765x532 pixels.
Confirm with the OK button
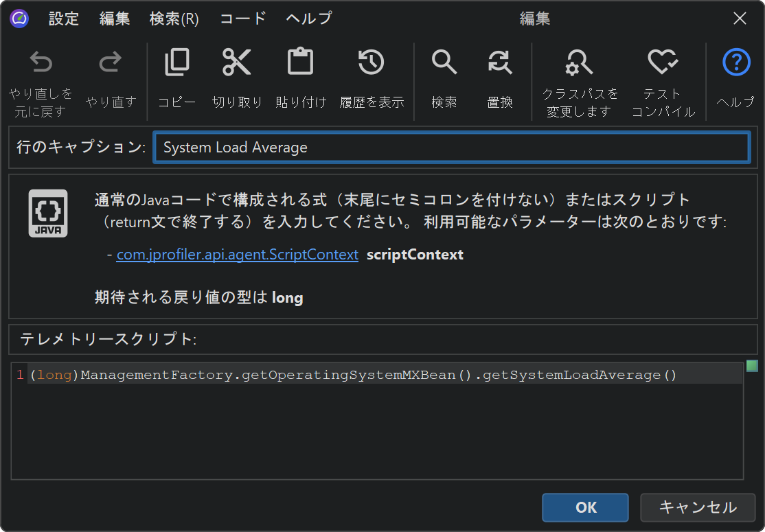tap(585, 507)
